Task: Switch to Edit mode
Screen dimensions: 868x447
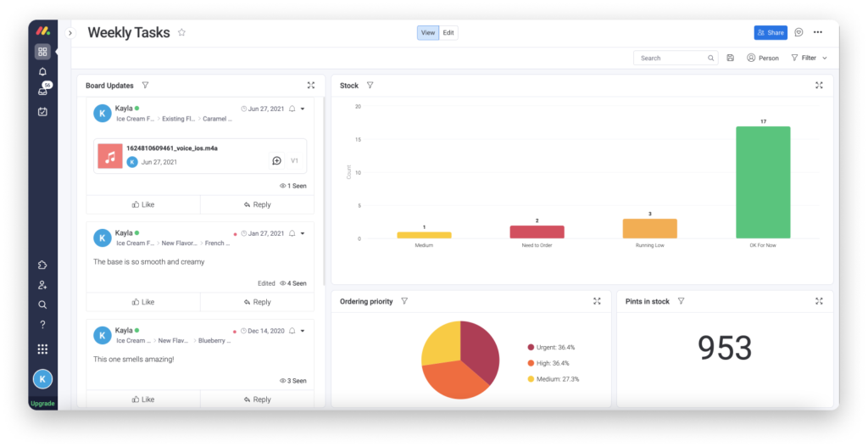Action: (448, 33)
